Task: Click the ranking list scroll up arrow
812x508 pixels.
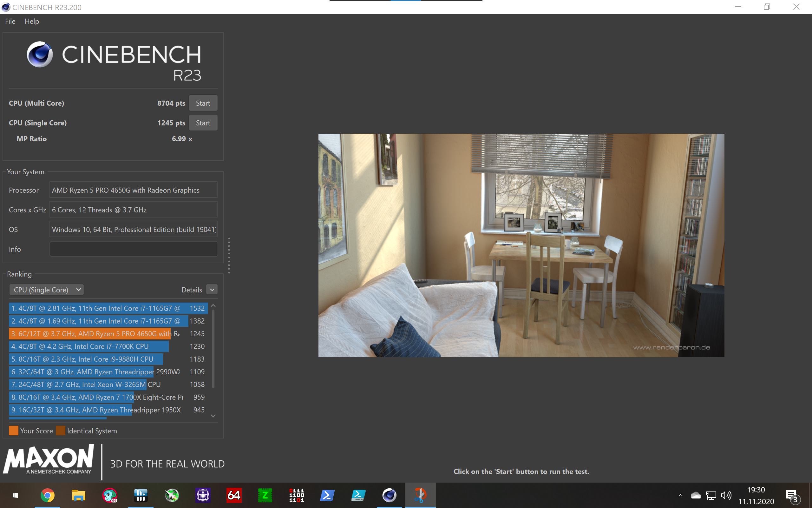Action: point(213,306)
